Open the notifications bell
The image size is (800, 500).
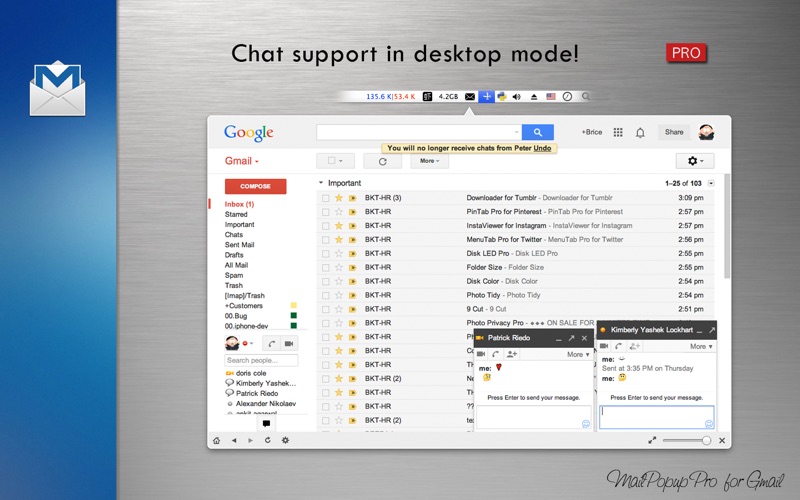tap(640, 133)
